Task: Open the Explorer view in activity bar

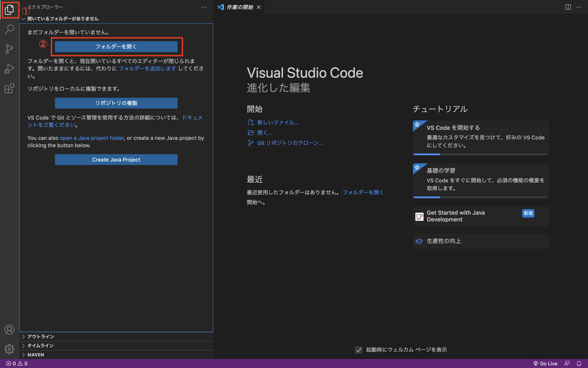Action: pyautogui.click(x=9, y=10)
